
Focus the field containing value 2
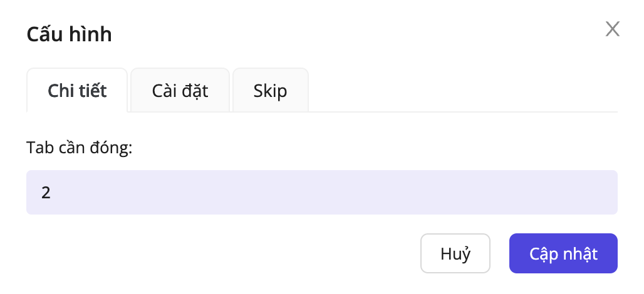321,192
